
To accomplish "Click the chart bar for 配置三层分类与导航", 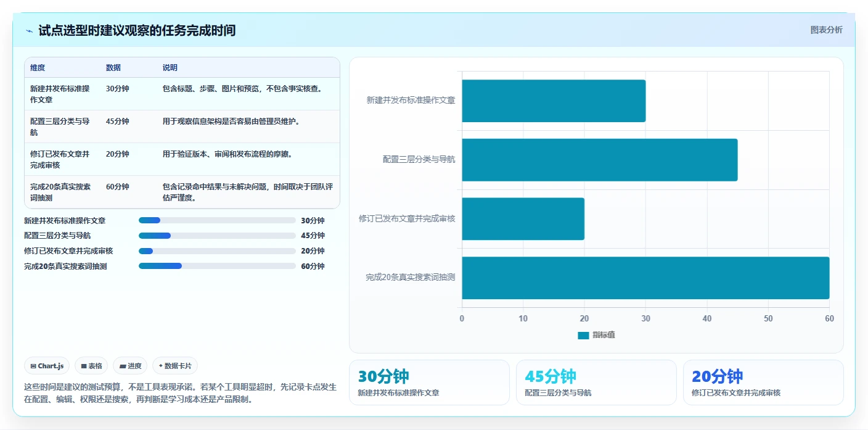I will (x=600, y=160).
